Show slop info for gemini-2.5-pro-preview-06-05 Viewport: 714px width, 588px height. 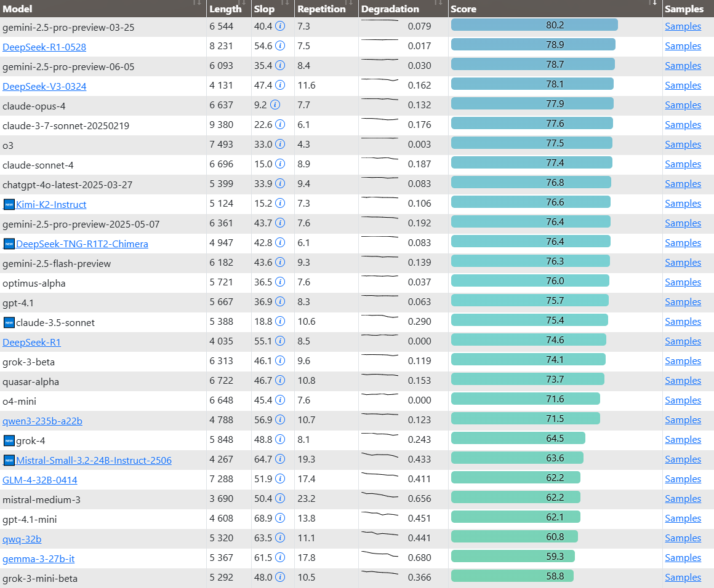[x=280, y=65]
